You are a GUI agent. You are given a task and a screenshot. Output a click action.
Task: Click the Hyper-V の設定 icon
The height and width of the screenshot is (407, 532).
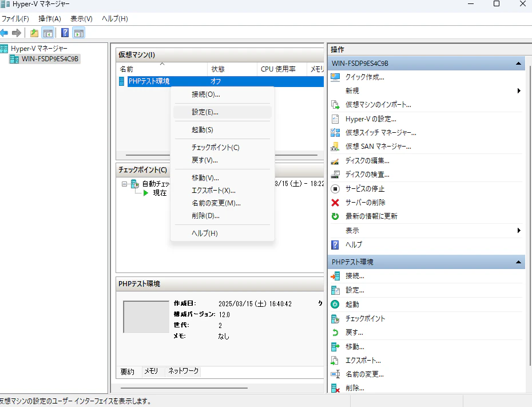click(x=335, y=119)
